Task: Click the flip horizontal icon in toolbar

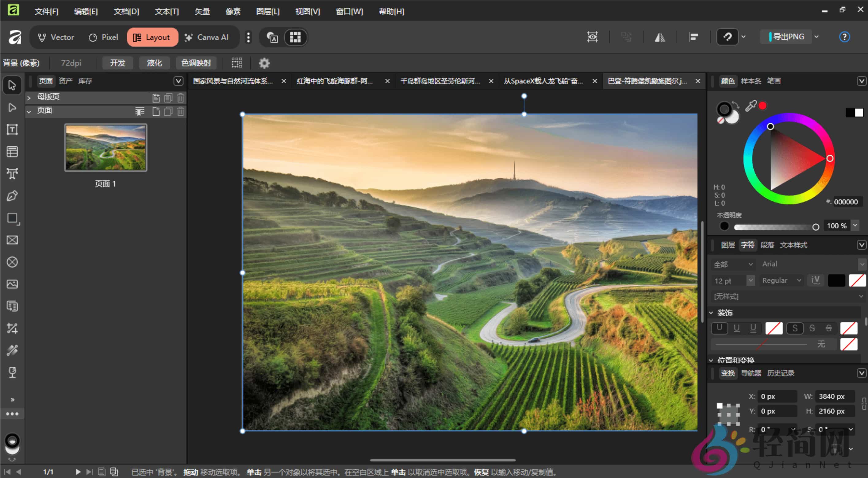Action: point(659,37)
